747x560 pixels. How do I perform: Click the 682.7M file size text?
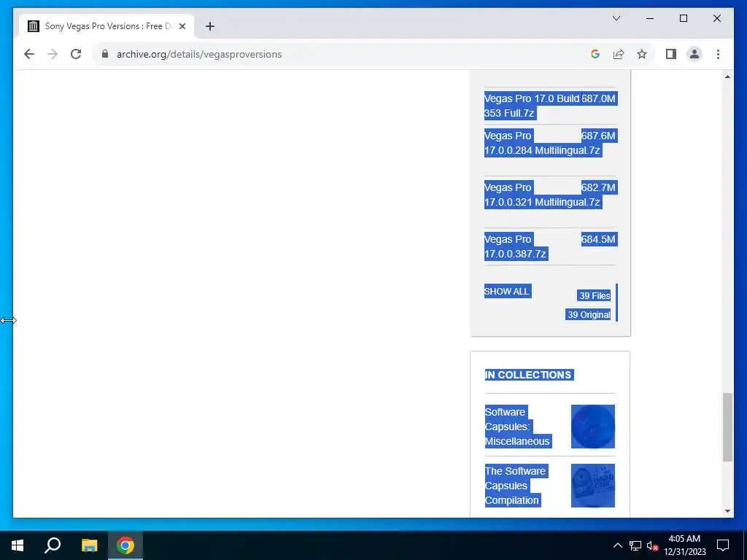click(598, 187)
